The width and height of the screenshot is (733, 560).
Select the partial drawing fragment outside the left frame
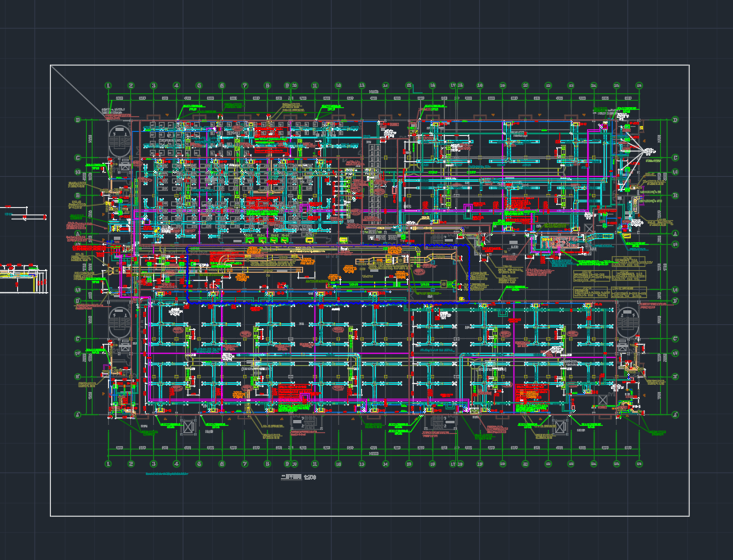(x=23, y=277)
